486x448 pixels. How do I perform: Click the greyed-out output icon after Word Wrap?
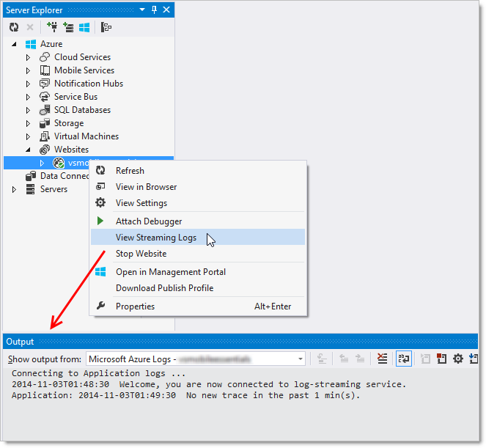pyautogui.click(x=426, y=359)
